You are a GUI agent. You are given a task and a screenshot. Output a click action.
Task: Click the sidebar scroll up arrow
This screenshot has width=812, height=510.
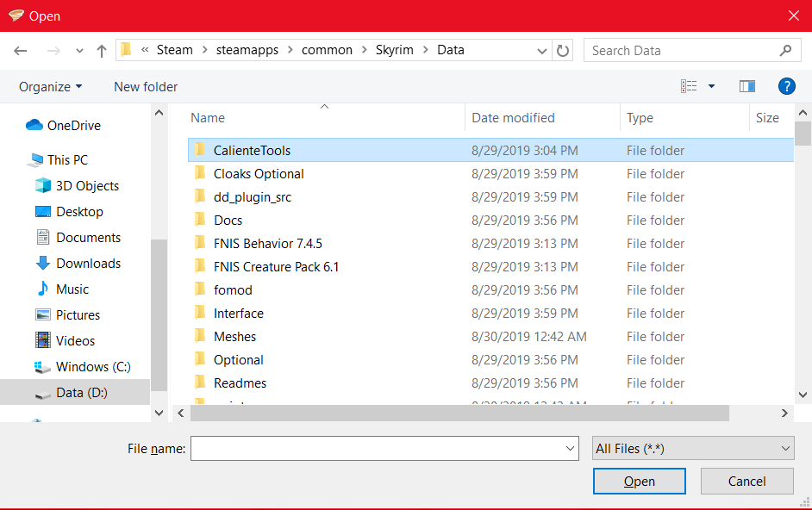tap(159, 113)
